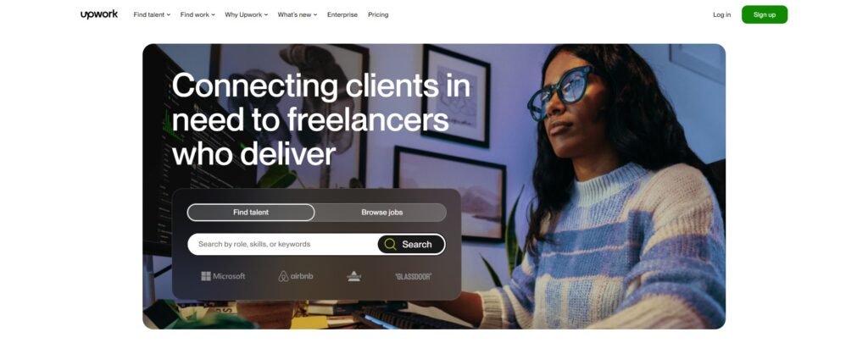Click the Log in link

point(722,15)
